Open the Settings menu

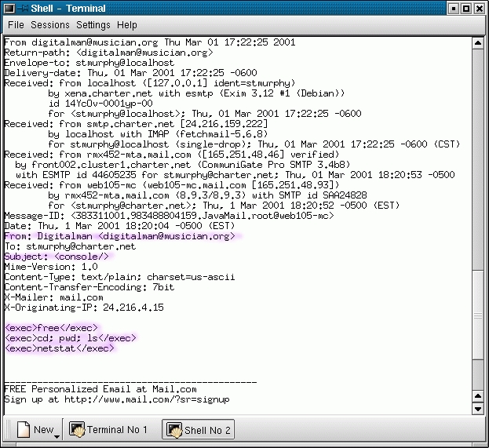click(x=93, y=25)
